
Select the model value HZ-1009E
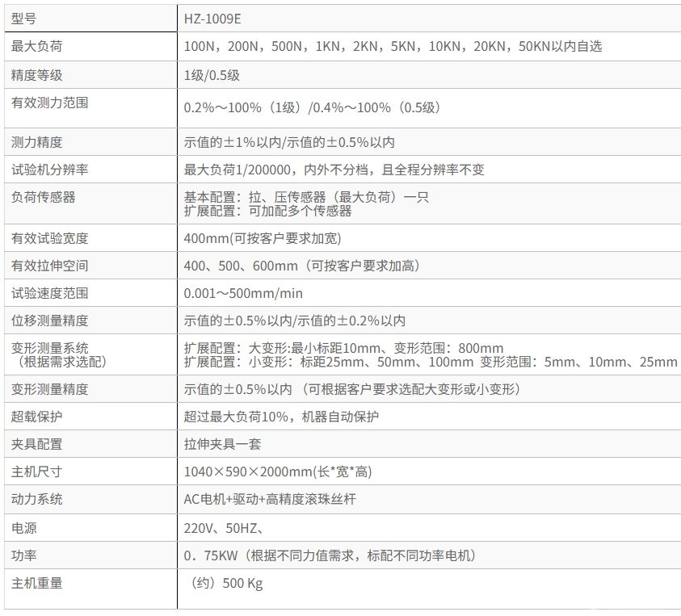point(212,19)
